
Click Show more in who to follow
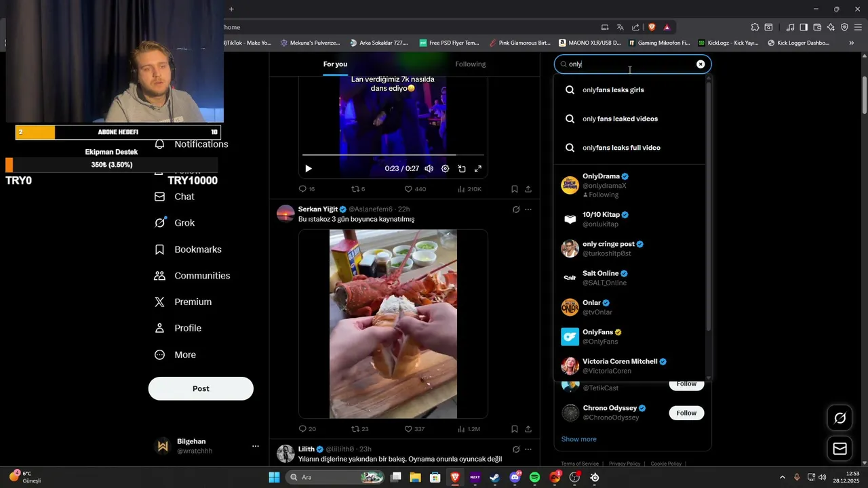[579, 439]
